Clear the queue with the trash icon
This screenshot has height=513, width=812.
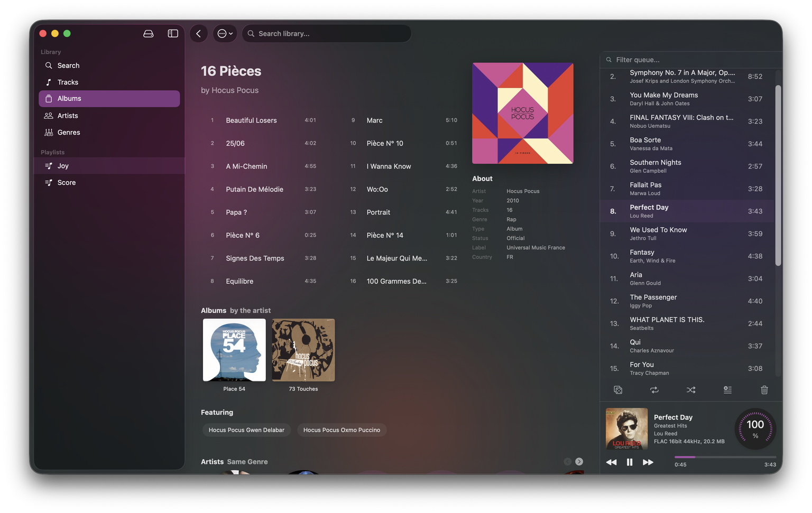(764, 390)
